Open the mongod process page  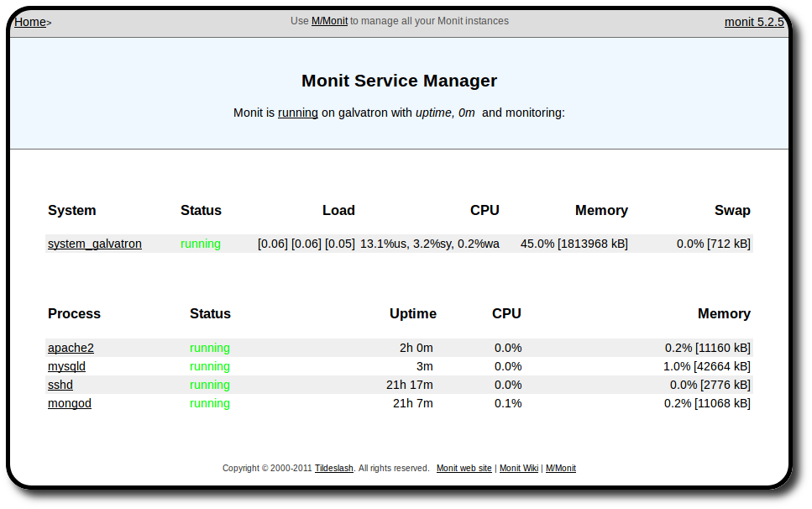point(70,403)
